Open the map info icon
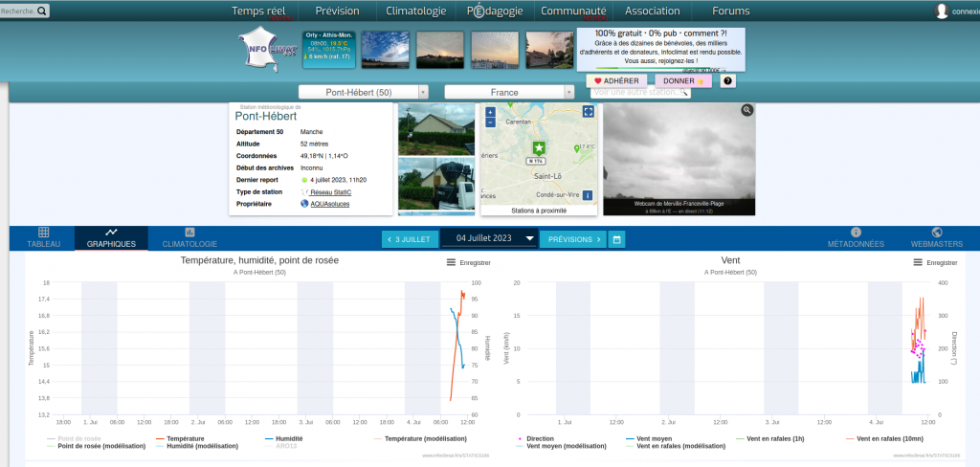 pyautogui.click(x=588, y=195)
